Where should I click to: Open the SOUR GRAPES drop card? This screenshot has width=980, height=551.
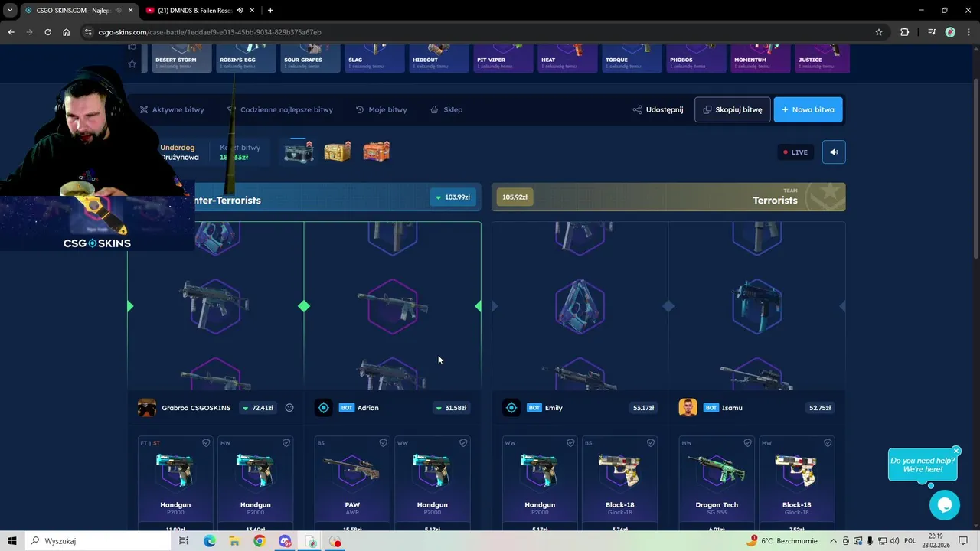point(309,58)
